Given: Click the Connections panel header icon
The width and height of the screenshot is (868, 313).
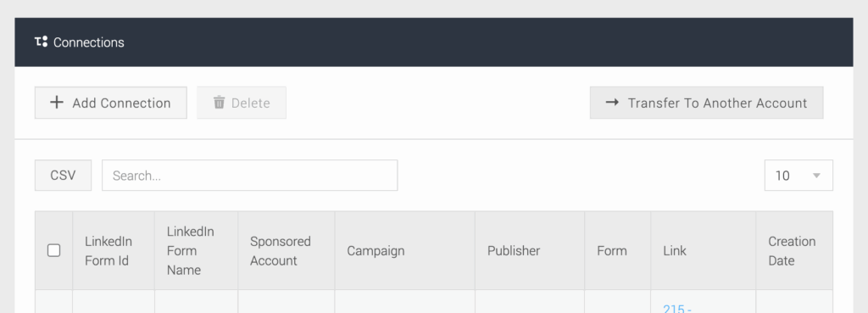Looking at the screenshot, I should tap(41, 42).
